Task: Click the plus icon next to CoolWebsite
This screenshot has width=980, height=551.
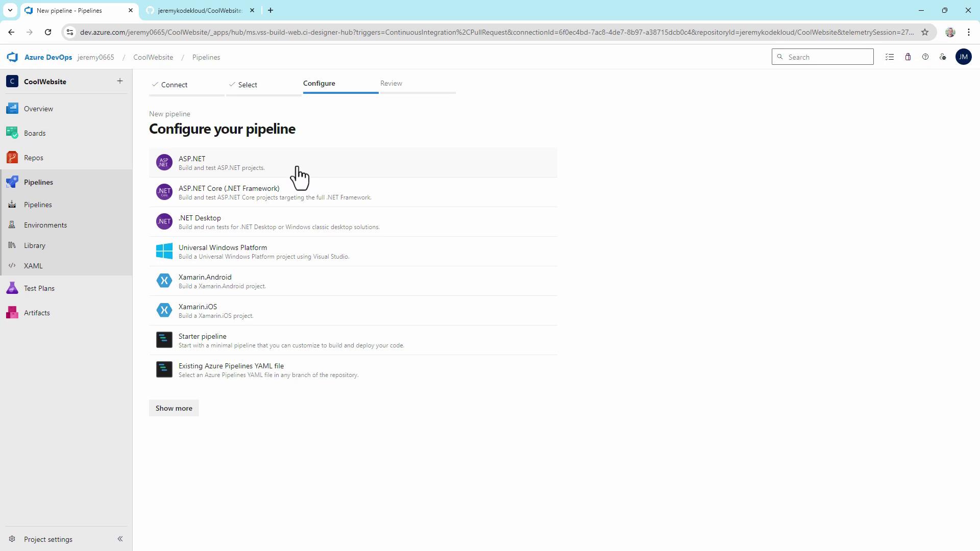Action: coord(119,81)
